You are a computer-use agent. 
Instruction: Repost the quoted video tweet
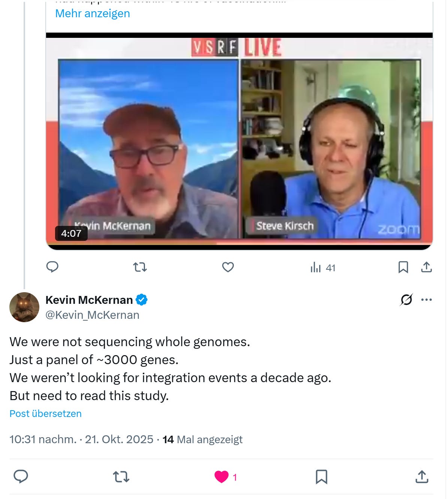tap(140, 267)
